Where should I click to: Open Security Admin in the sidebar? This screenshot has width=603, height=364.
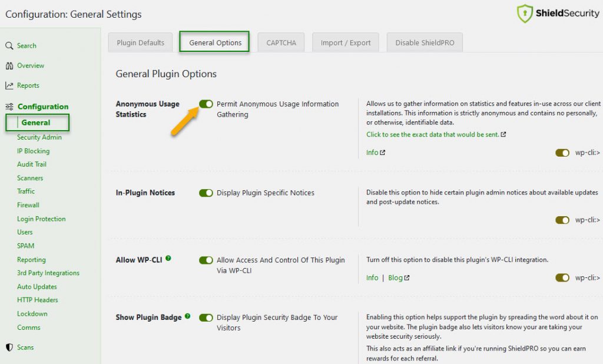(x=39, y=138)
